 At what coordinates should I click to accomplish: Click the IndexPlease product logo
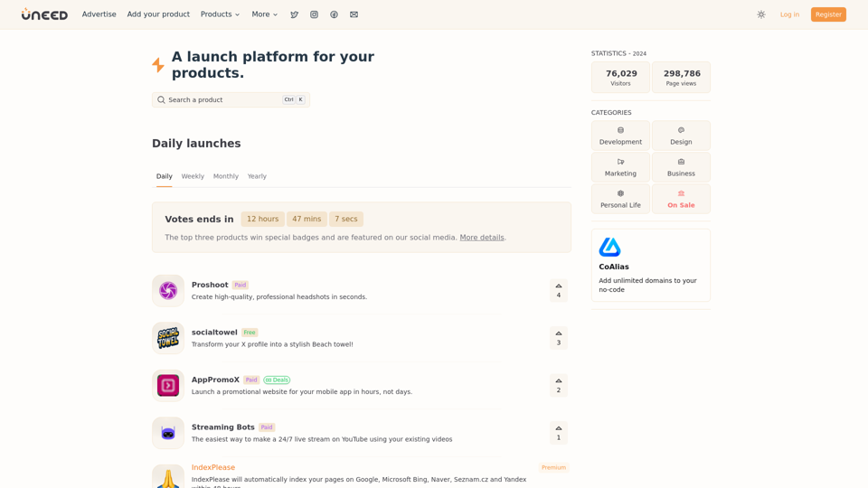(x=168, y=476)
